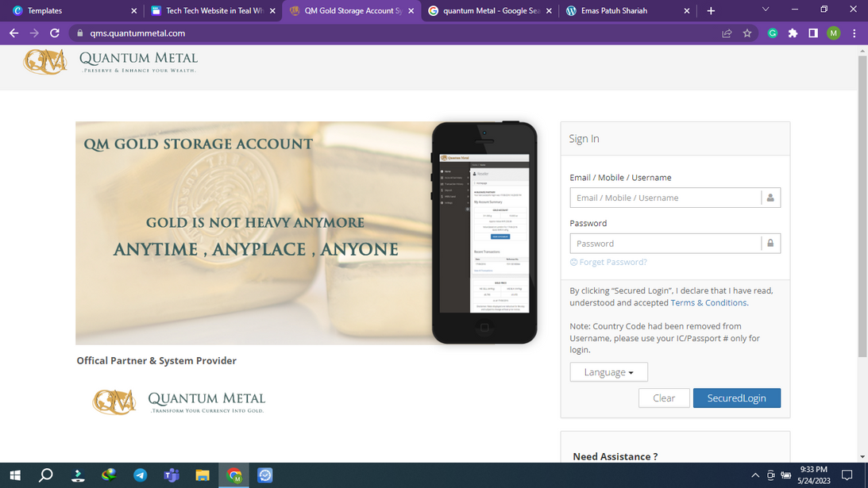Open File Explorer from the taskbar
This screenshot has height=488, width=868.
203,475
